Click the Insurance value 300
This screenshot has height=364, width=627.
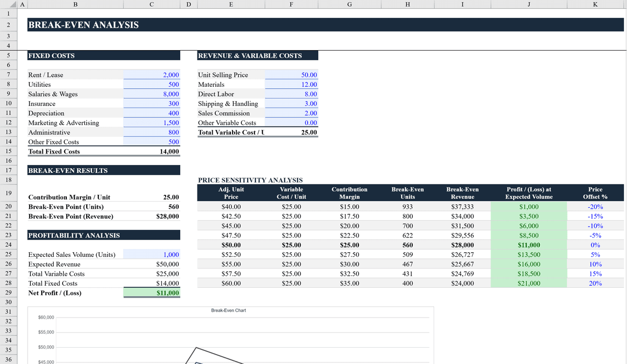click(152, 103)
